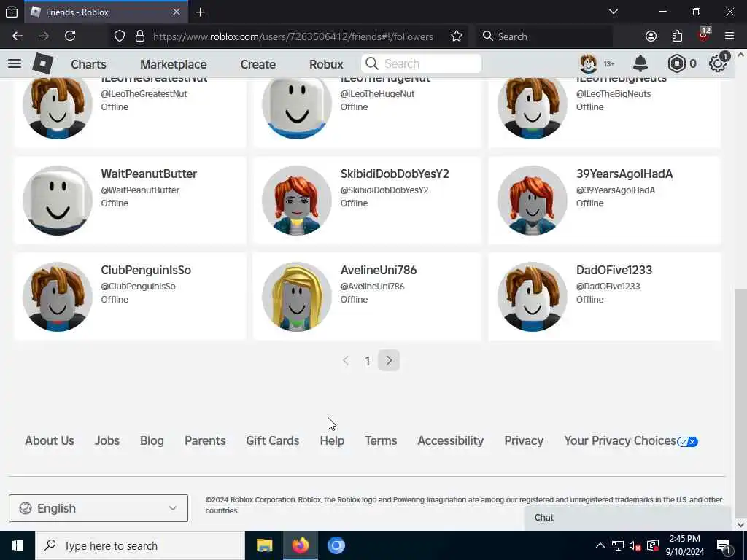Go to the next followers page
Viewport: 747px width, 560px height.
pos(389,360)
